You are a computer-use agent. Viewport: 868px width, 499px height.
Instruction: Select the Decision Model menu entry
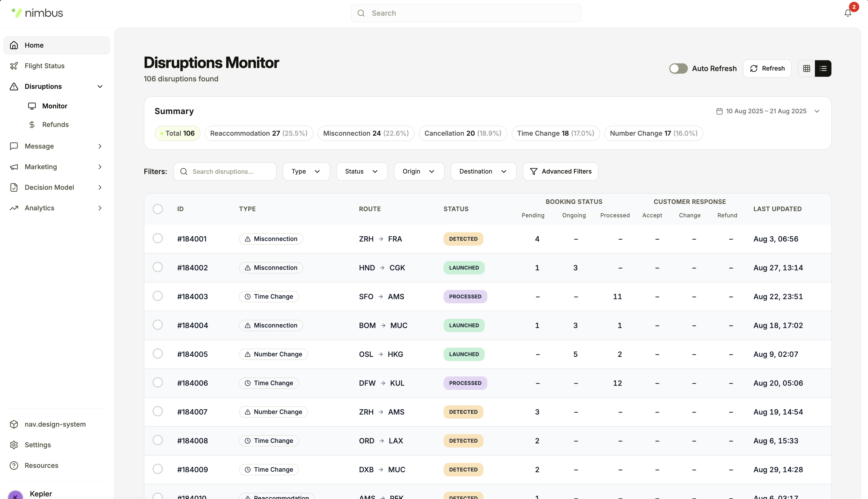[49, 187]
